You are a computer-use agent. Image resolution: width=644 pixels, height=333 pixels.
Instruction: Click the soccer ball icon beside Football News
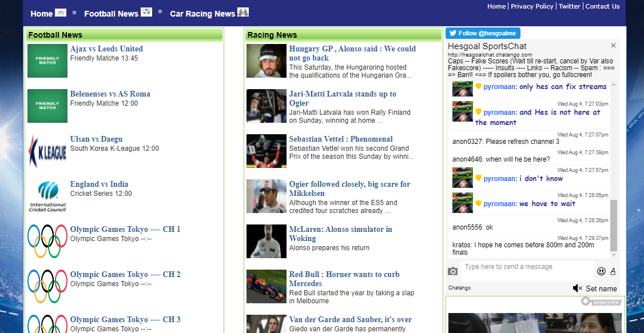pyautogui.click(x=146, y=13)
